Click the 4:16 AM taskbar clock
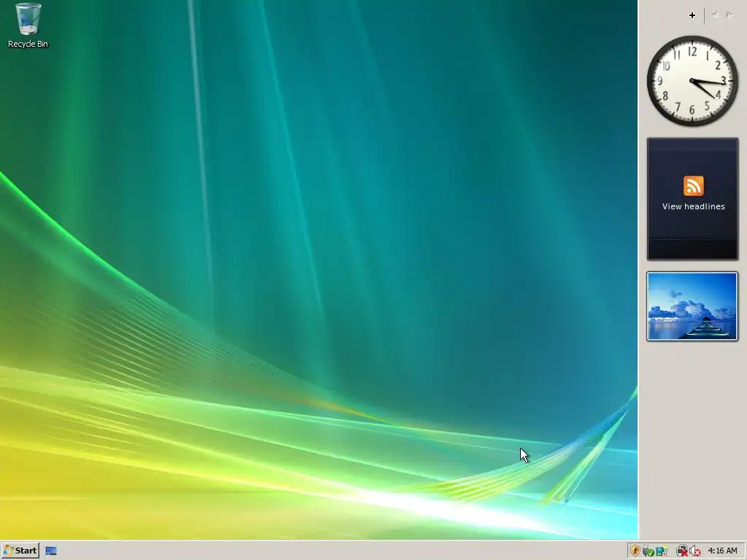747x560 pixels. (x=722, y=551)
